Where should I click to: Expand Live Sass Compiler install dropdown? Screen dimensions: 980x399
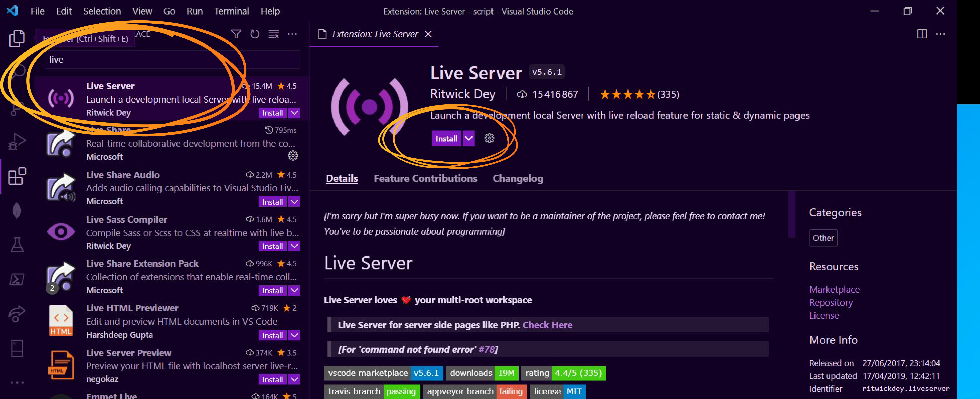pyautogui.click(x=295, y=245)
